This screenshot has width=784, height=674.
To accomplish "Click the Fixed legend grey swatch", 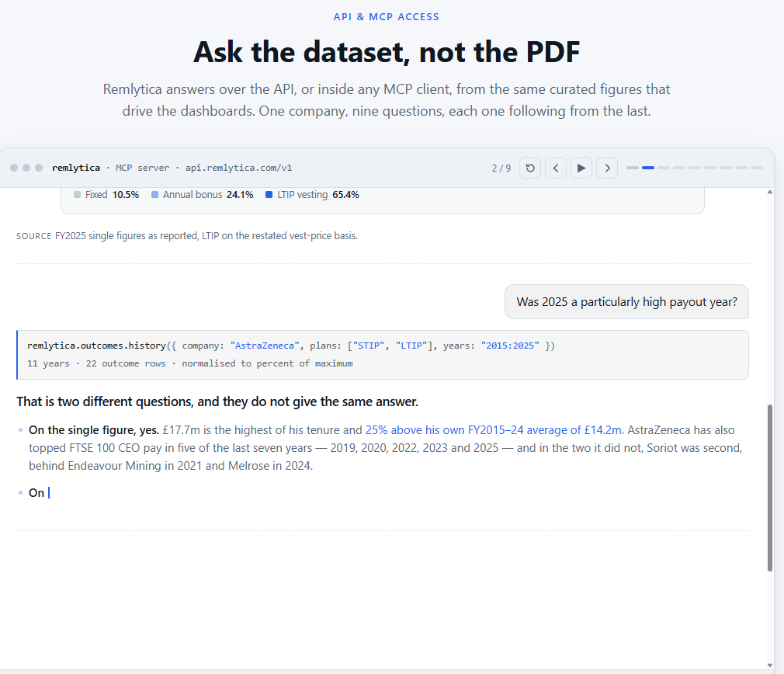I will (77, 194).
